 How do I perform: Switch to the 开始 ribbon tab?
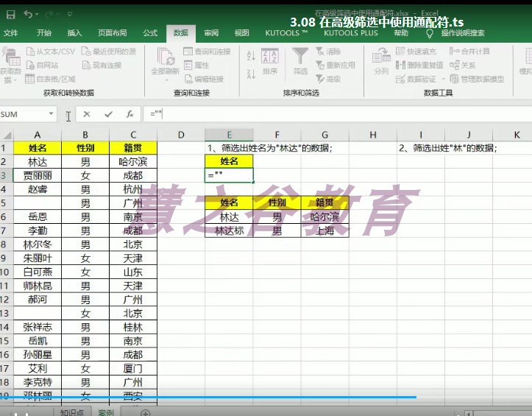[x=44, y=32]
